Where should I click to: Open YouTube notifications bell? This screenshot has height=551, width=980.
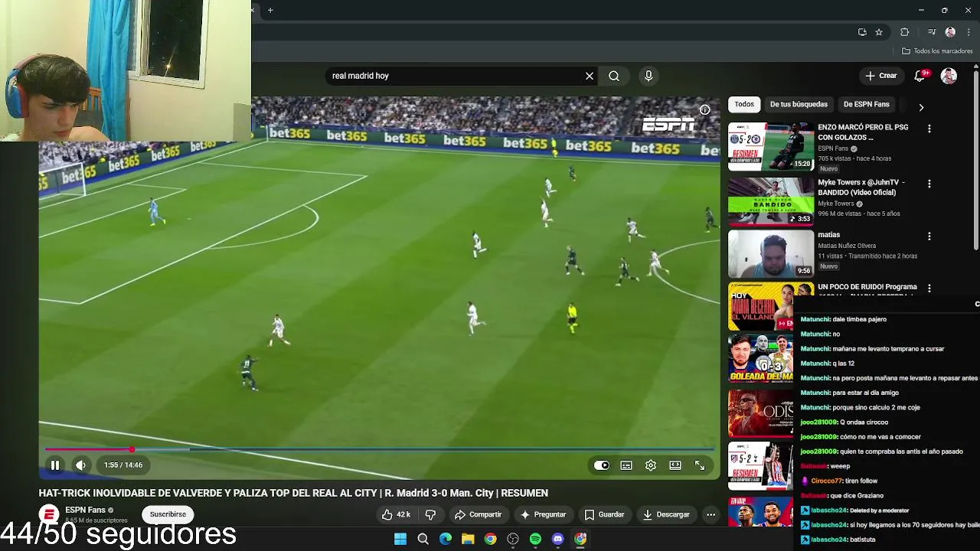click(x=920, y=76)
